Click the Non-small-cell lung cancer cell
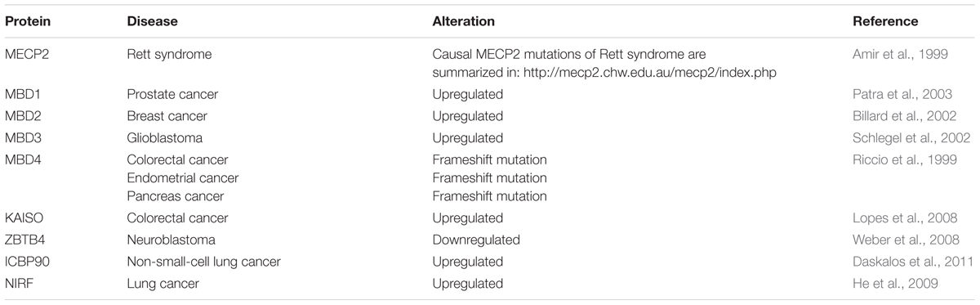 [x=203, y=262]
